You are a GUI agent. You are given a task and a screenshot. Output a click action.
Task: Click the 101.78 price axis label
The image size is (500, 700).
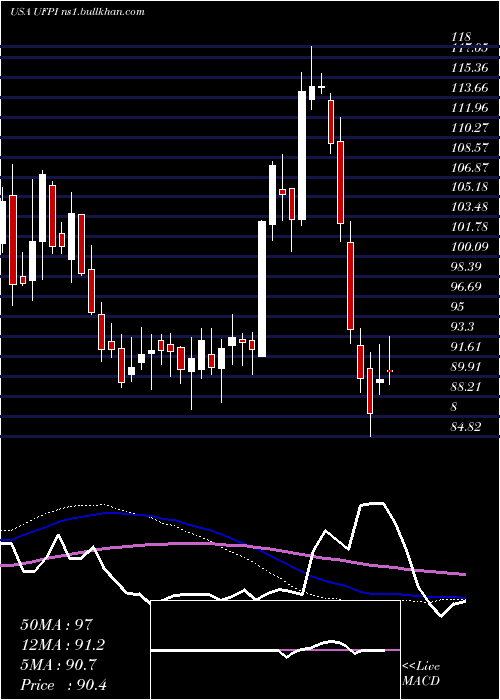coord(469,227)
